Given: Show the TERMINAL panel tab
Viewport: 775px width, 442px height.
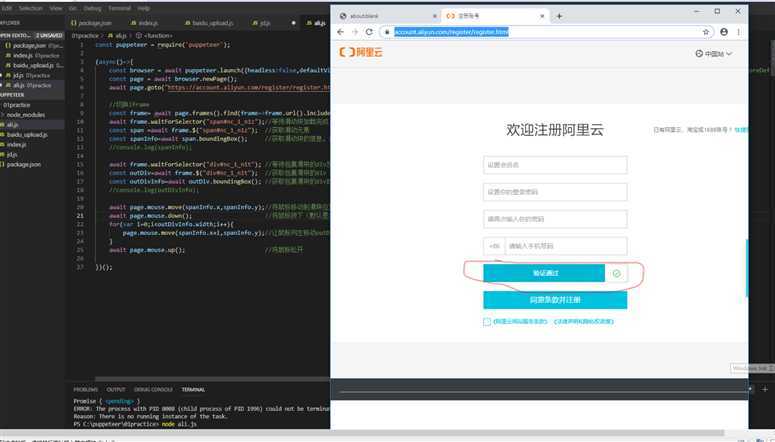Looking at the screenshot, I should pos(193,390).
